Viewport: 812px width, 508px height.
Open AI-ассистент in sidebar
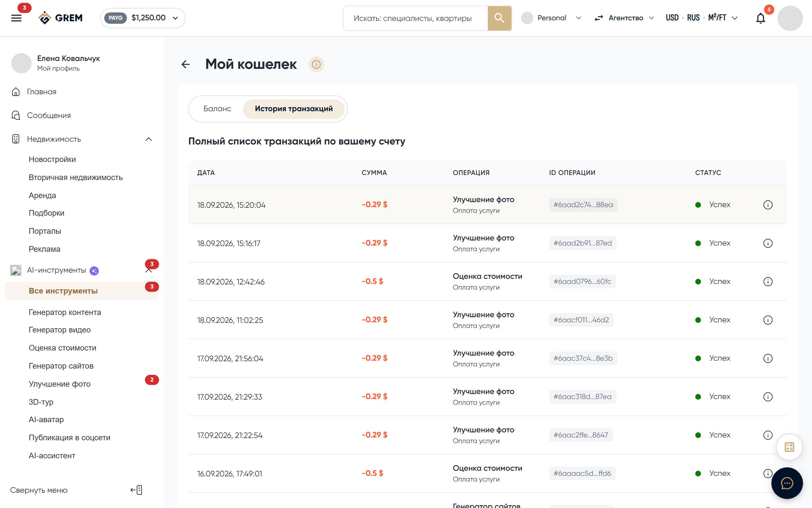pos(52,456)
